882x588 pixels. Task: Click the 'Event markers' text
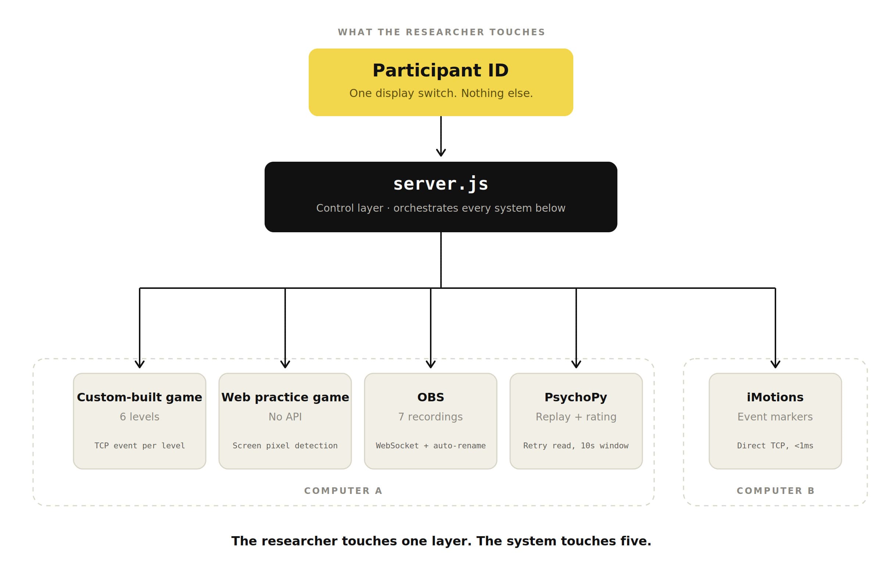coord(775,417)
